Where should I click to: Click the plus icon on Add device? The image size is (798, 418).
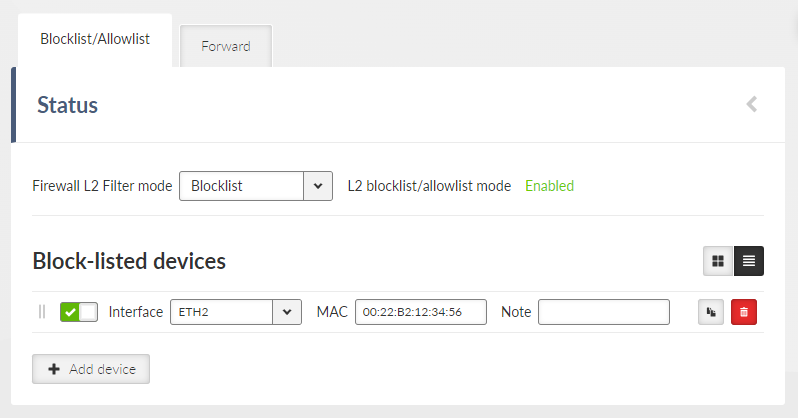(x=54, y=369)
